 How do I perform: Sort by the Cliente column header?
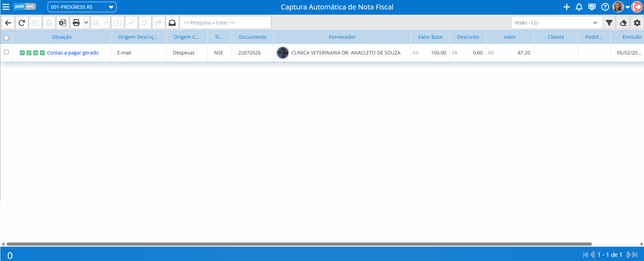pos(556,37)
